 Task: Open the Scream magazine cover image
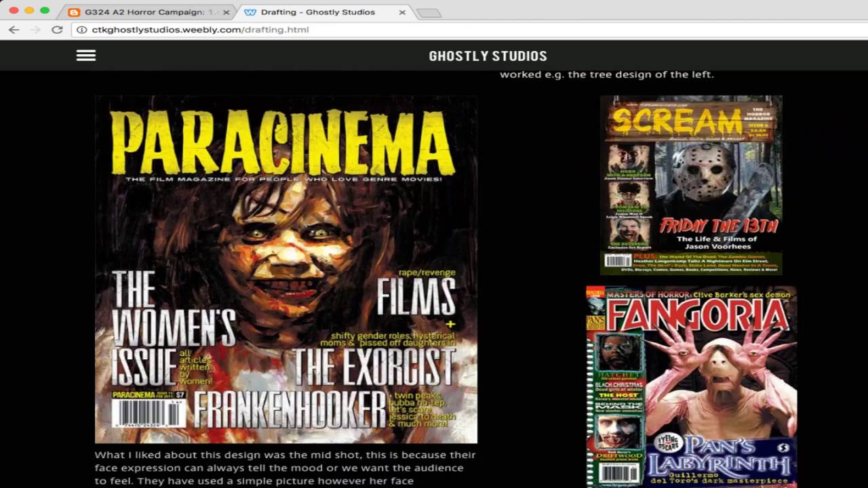click(x=691, y=185)
